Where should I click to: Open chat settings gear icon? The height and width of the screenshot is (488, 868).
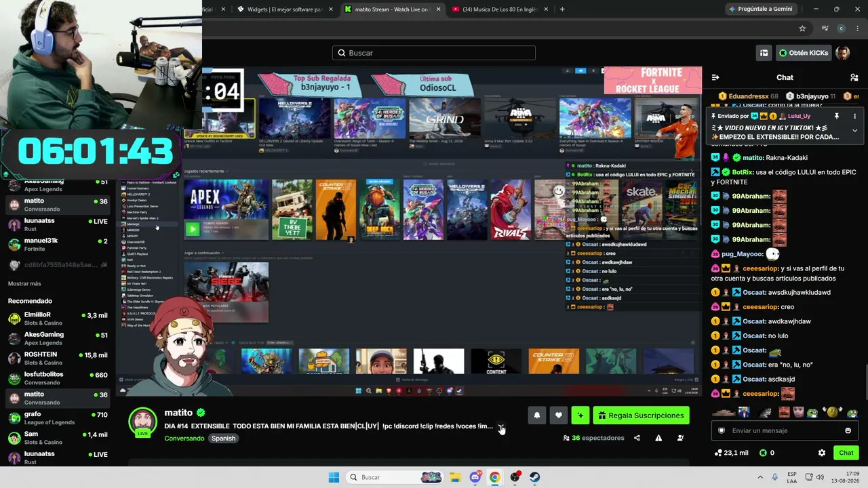tap(822, 453)
